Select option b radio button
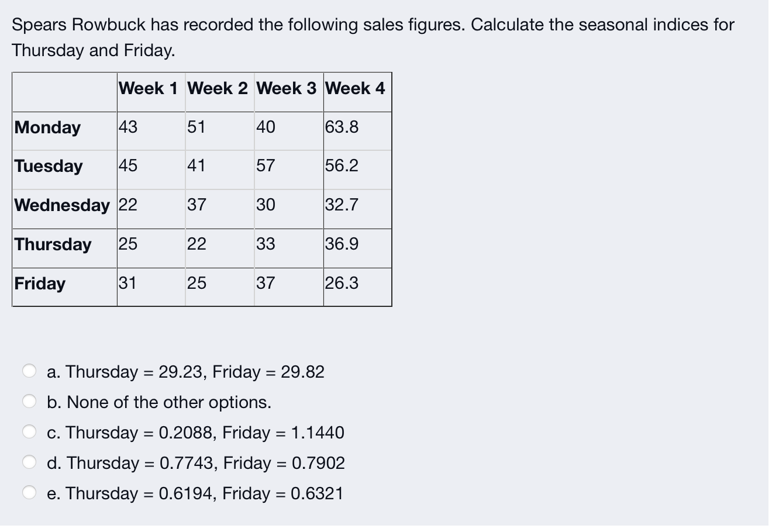 (29, 401)
